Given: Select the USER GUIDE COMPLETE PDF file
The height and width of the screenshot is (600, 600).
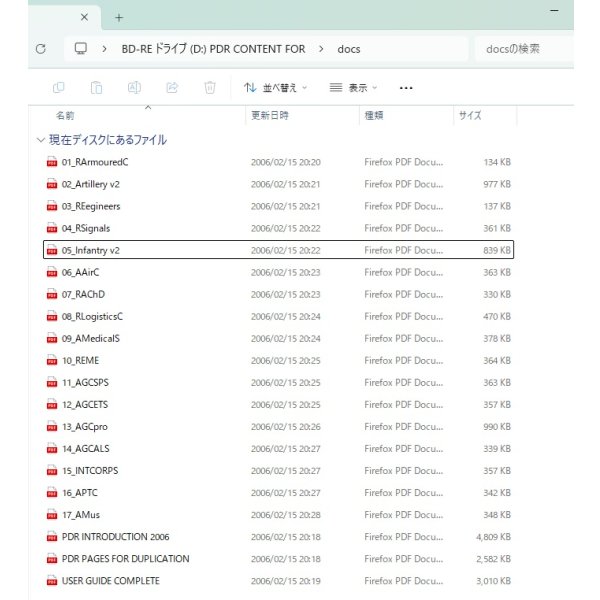Looking at the screenshot, I should pos(110,581).
